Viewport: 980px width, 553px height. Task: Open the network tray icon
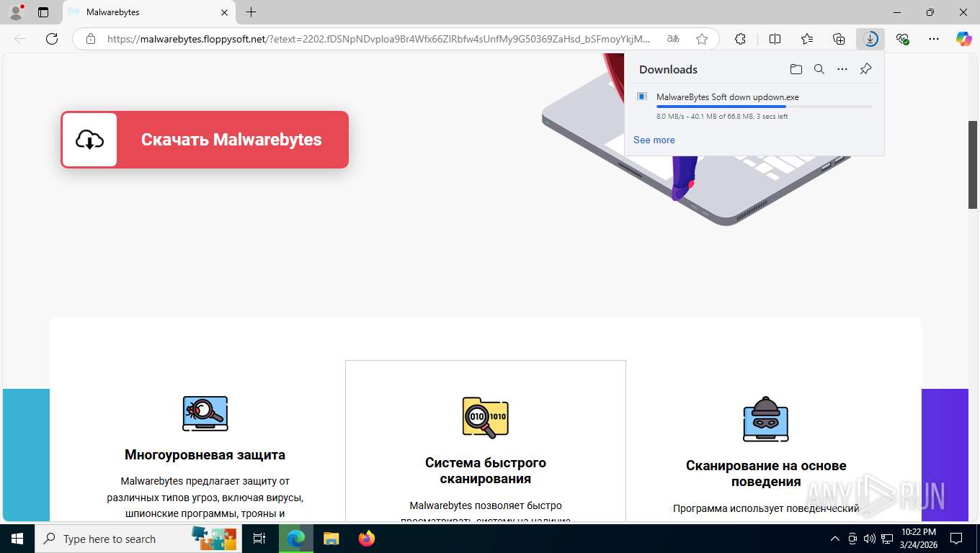[886, 539]
